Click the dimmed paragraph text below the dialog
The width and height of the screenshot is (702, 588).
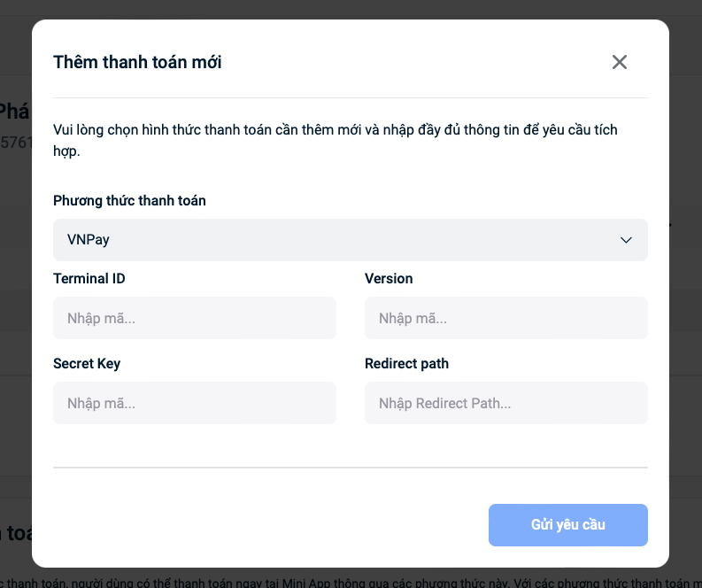pyautogui.click(x=354, y=580)
